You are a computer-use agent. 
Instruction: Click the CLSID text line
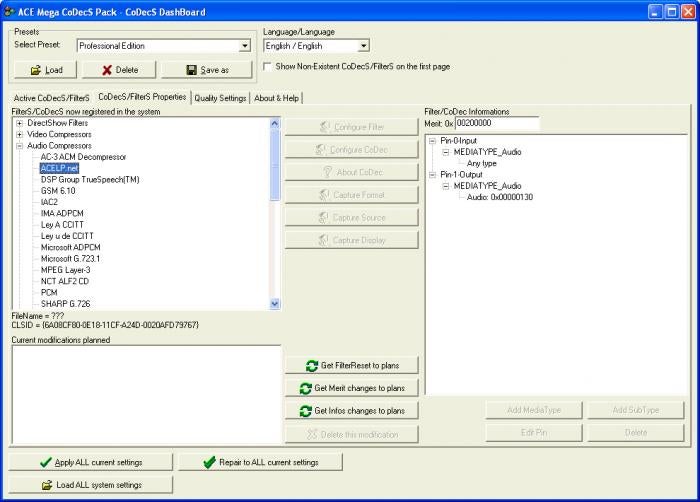pyautogui.click(x=105, y=325)
